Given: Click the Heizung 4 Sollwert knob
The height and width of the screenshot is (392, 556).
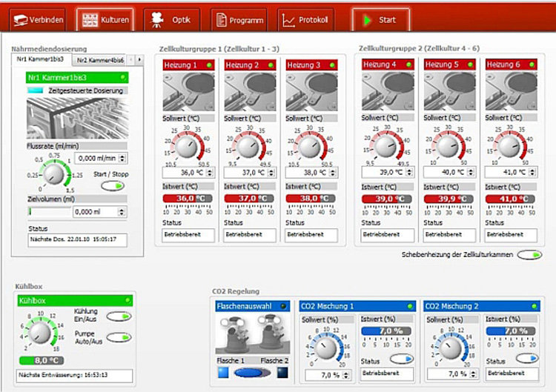Looking at the screenshot, I should [x=385, y=147].
